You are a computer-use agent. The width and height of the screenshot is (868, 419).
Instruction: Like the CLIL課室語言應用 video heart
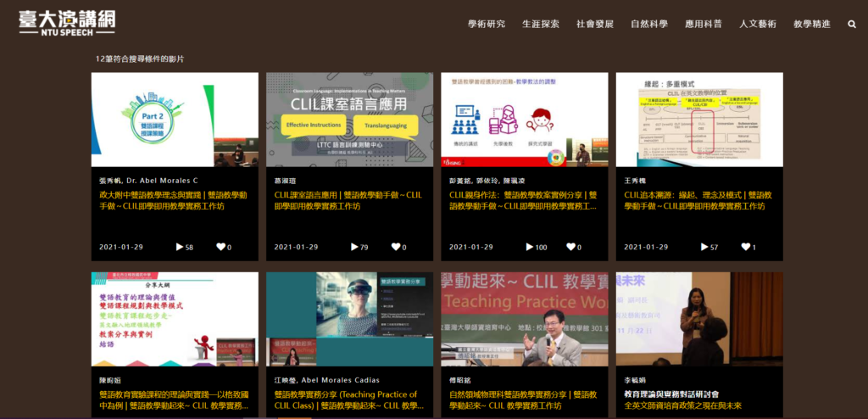point(395,247)
